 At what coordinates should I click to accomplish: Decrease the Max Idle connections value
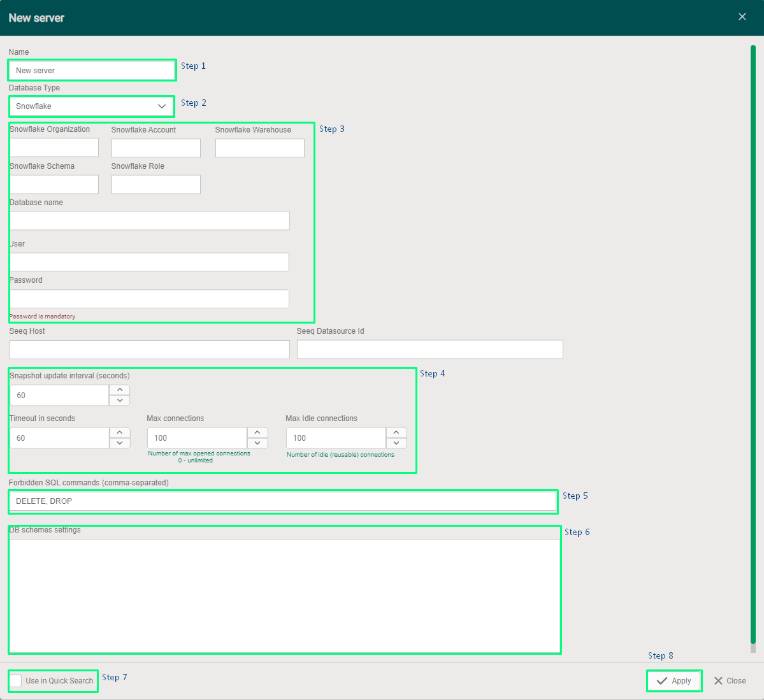pyautogui.click(x=396, y=443)
